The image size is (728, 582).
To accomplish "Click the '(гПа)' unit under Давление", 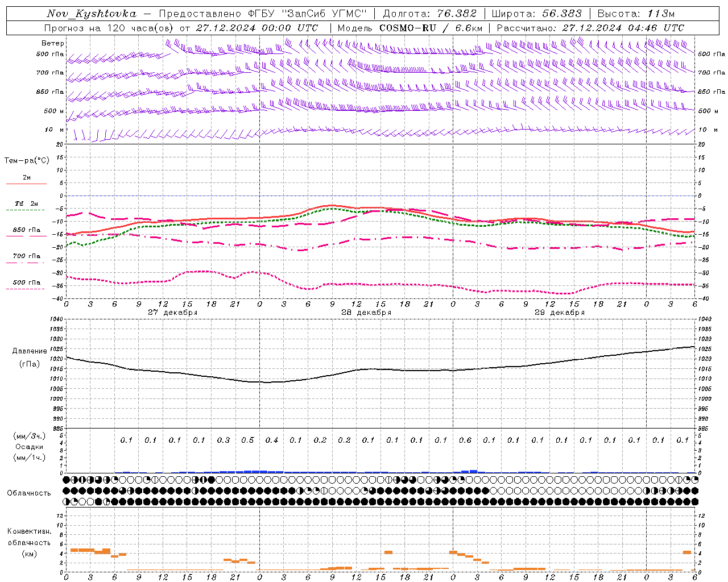I will pos(30,364).
